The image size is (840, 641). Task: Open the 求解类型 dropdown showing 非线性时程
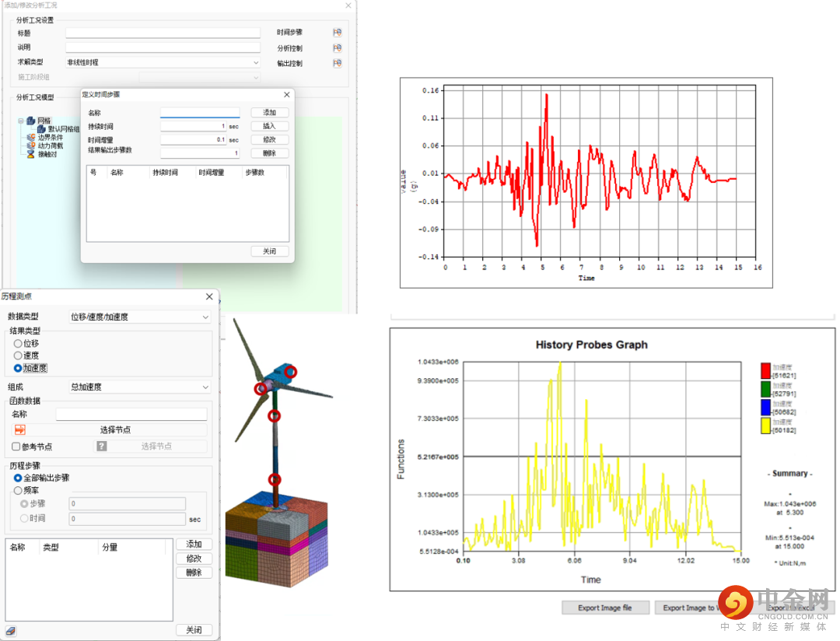163,63
